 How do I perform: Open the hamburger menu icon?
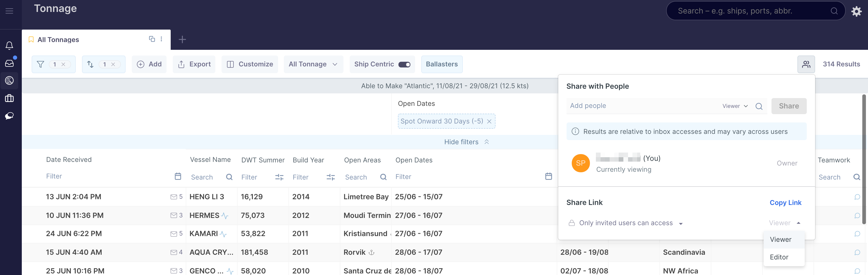[x=9, y=11]
